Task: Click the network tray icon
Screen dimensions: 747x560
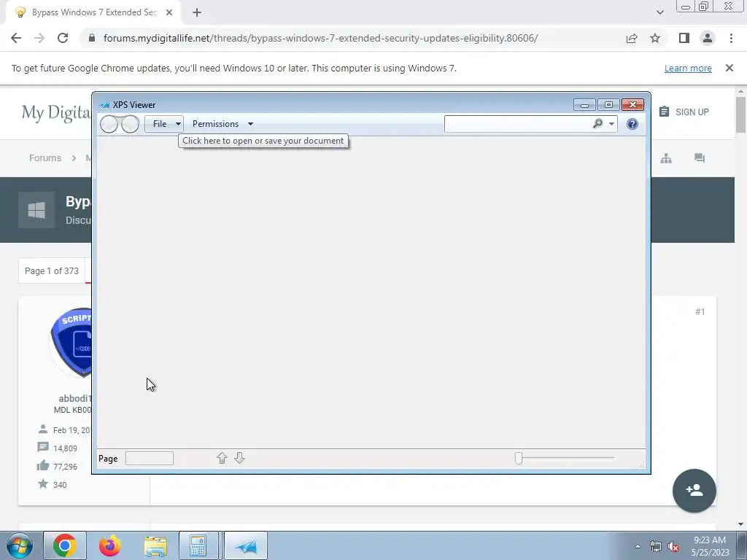Action: (x=656, y=547)
